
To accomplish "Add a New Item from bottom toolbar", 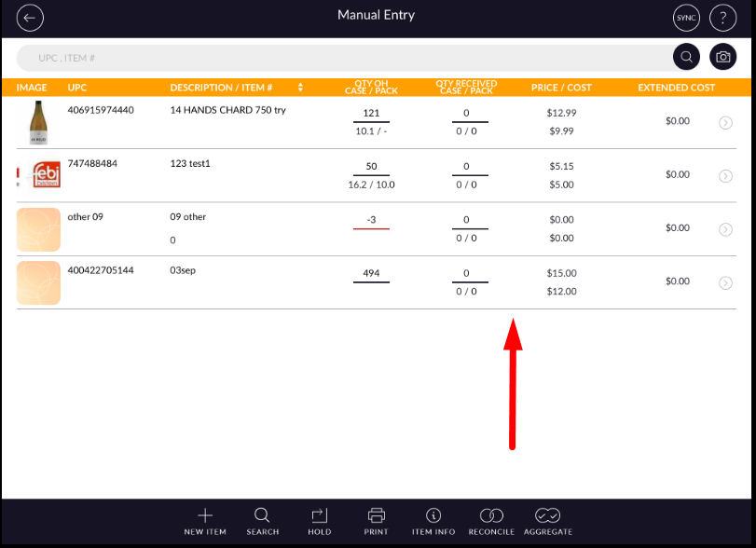I will (x=205, y=521).
